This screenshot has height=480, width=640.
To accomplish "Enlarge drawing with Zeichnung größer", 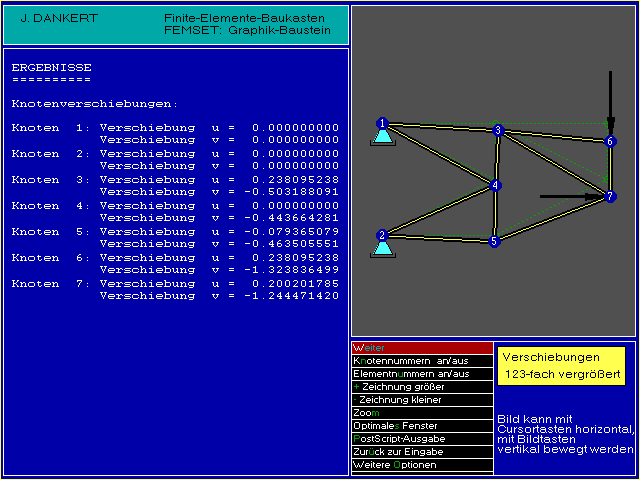I will 422,386.
